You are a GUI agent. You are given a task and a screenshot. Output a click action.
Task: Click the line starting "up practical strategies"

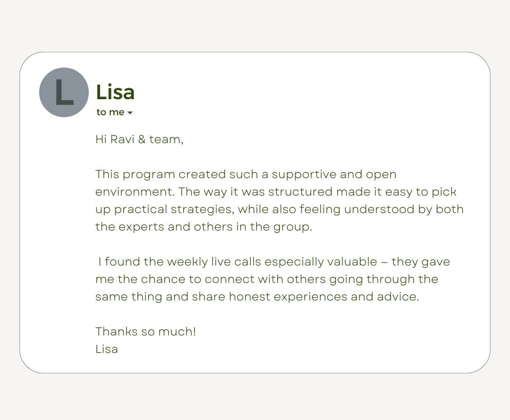pos(279,209)
